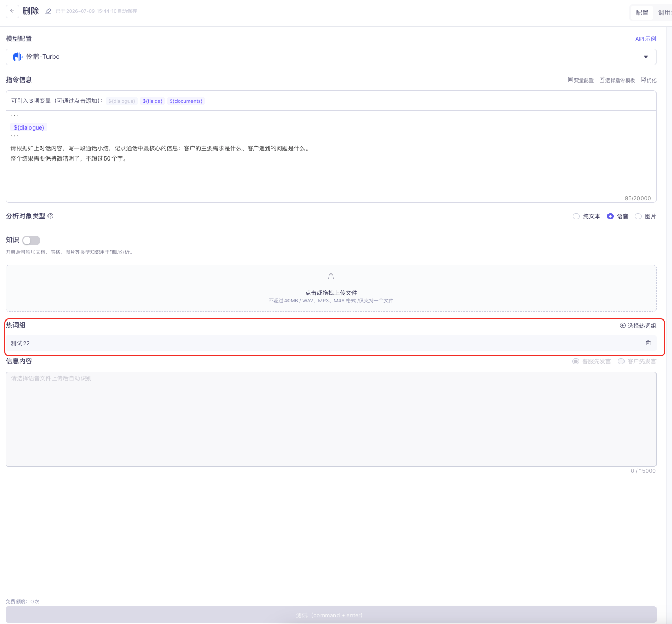
Task: Click the pencil icon to rename 删除
Action: (x=48, y=11)
